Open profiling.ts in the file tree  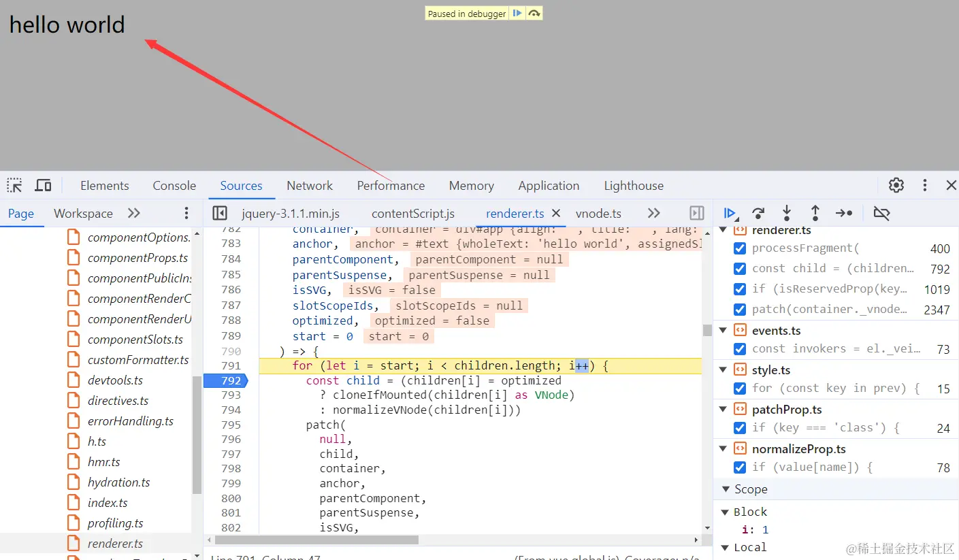[x=115, y=523]
